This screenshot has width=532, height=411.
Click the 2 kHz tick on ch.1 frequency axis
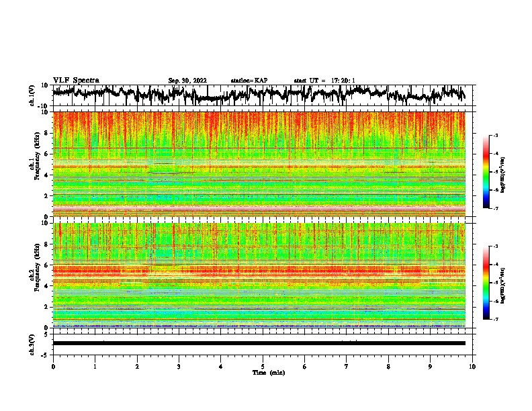47,195
